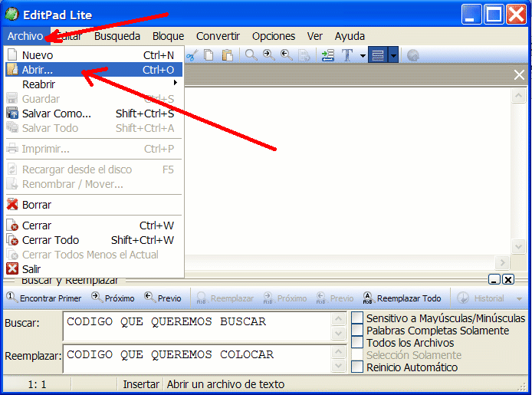Click the editor scrollbar up arrow
Image resolution: width=532 pixels, height=395 pixels.
[x=518, y=96]
